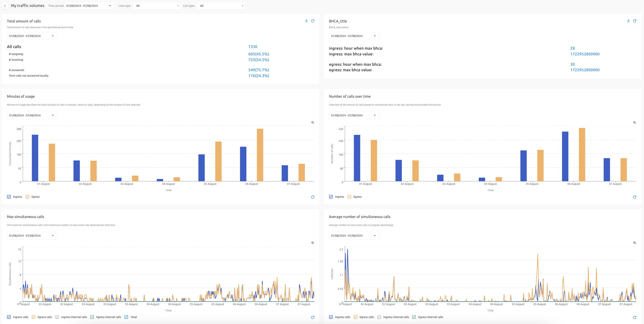
Task: Toggle Egress calls in Max simultaneous legend
Action: (x=34, y=317)
